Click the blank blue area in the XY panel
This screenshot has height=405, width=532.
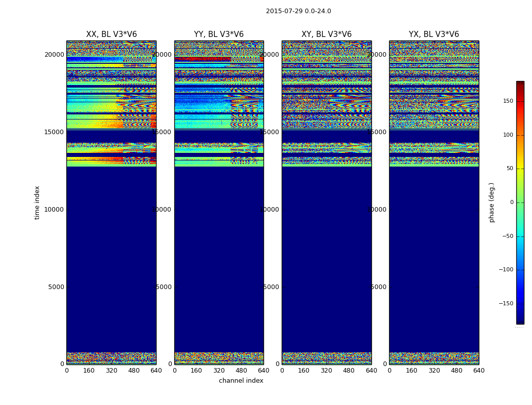pos(326,253)
